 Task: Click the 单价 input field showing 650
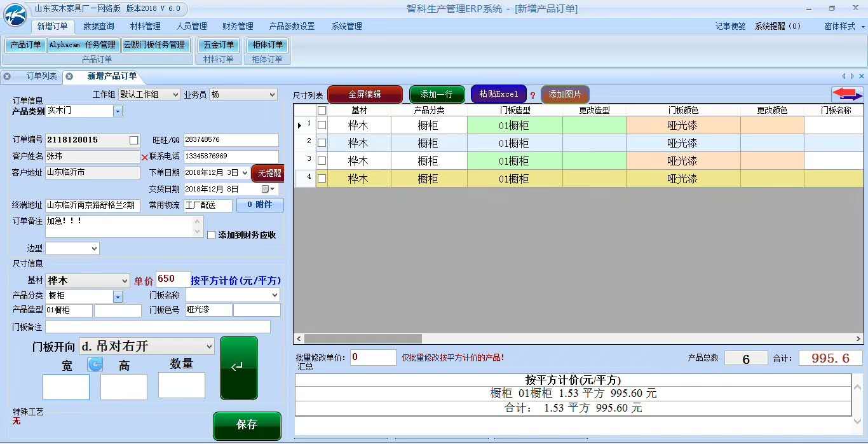coord(173,279)
